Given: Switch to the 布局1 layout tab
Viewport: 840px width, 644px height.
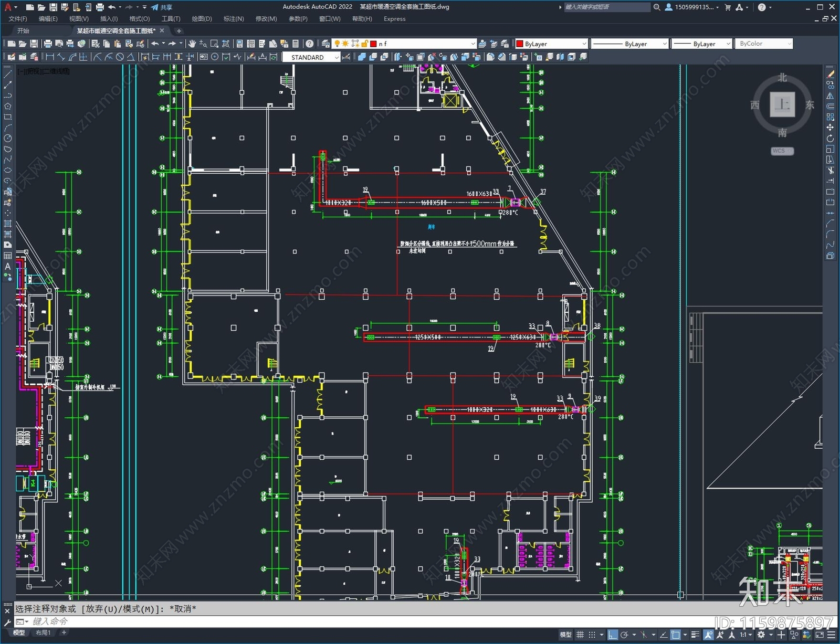Looking at the screenshot, I should 43,632.
